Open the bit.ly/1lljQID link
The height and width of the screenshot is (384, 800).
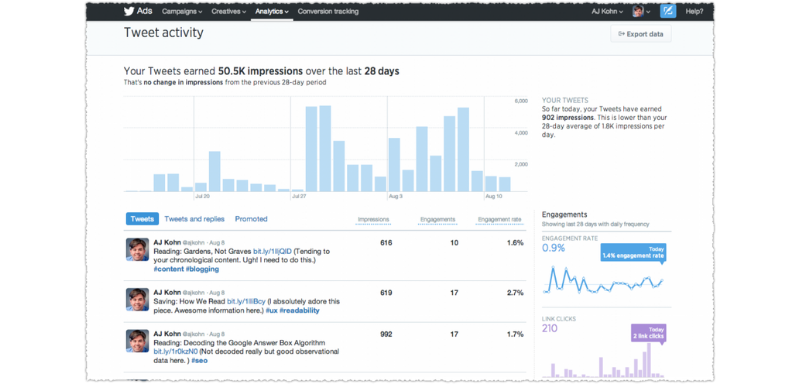pyautogui.click(x=272, y=251)
